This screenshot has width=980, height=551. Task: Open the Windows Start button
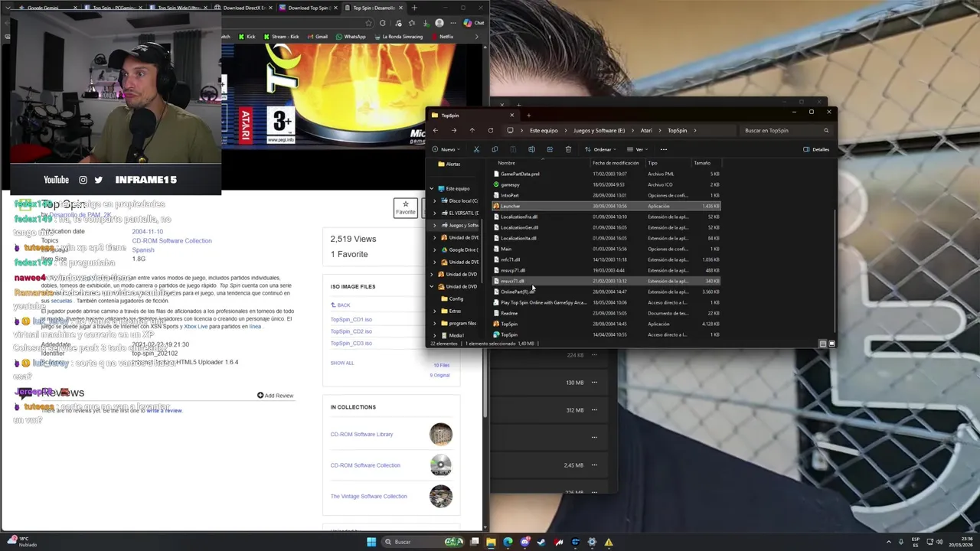tap(371, 542)
